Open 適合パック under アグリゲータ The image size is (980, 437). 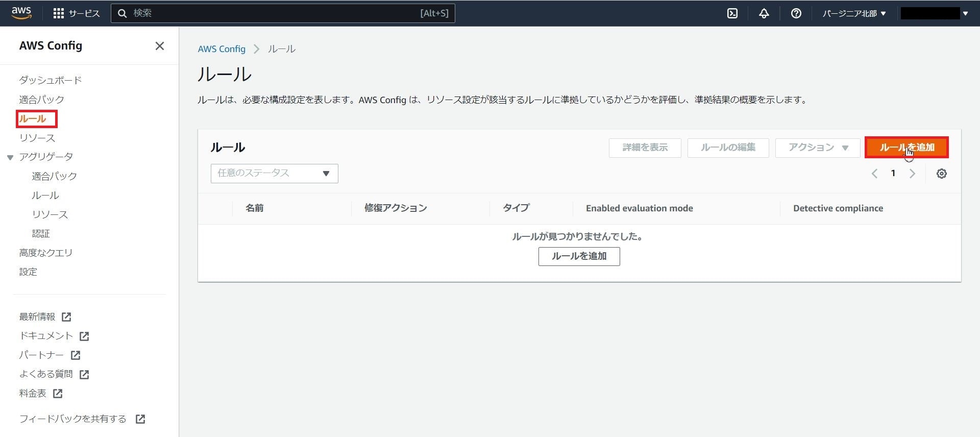click(x=55, y=176)
